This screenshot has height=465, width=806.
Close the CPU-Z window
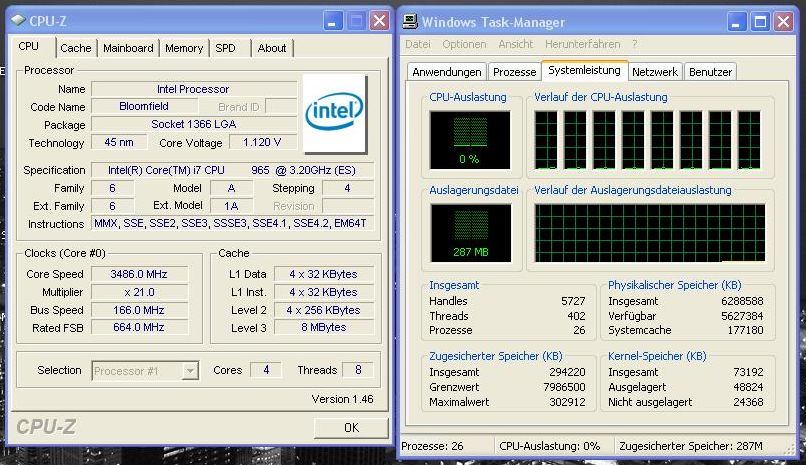point(379,21)
